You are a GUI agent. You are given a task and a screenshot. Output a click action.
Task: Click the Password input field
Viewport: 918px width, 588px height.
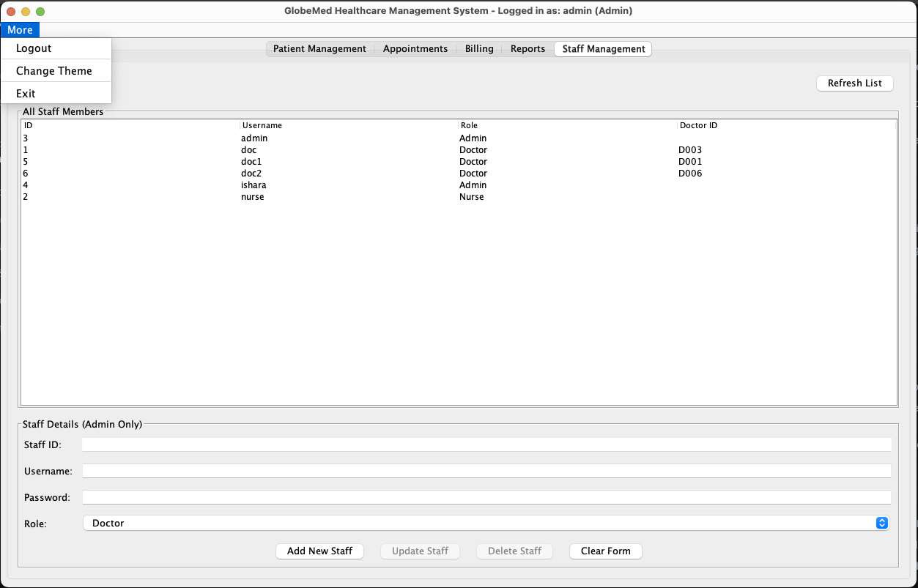[x=486, y=497]
